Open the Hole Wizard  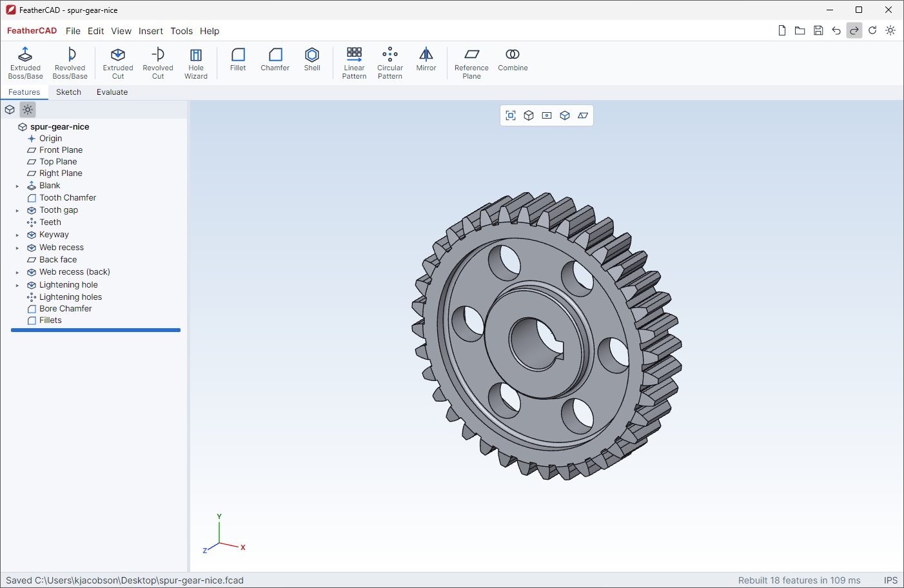pyautogui.click(x=196, y=63)
